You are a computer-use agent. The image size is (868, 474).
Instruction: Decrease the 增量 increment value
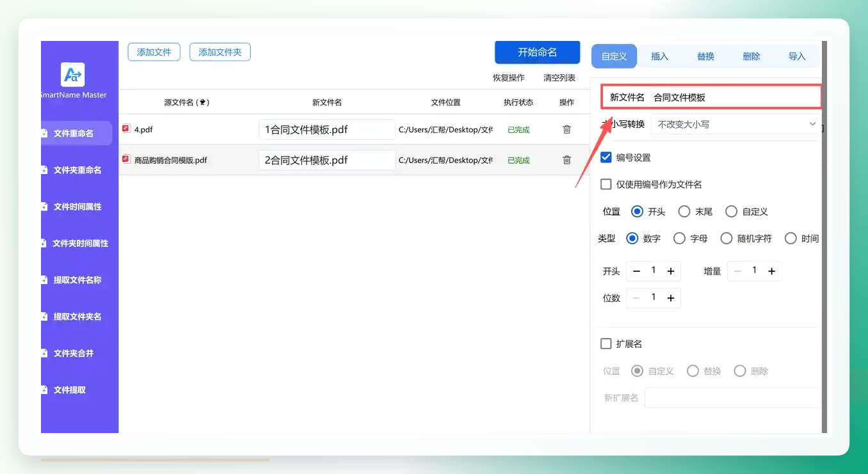click(x=737, y=271)
